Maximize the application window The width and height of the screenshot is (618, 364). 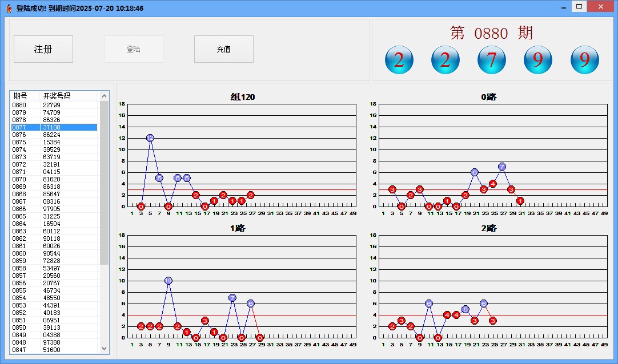[579, 7]
